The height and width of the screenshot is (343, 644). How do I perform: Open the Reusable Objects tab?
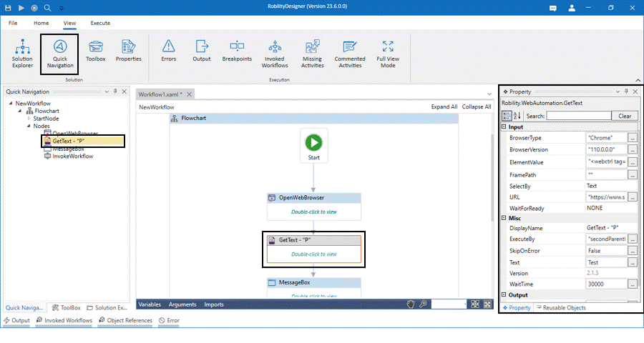coord(561,307)
